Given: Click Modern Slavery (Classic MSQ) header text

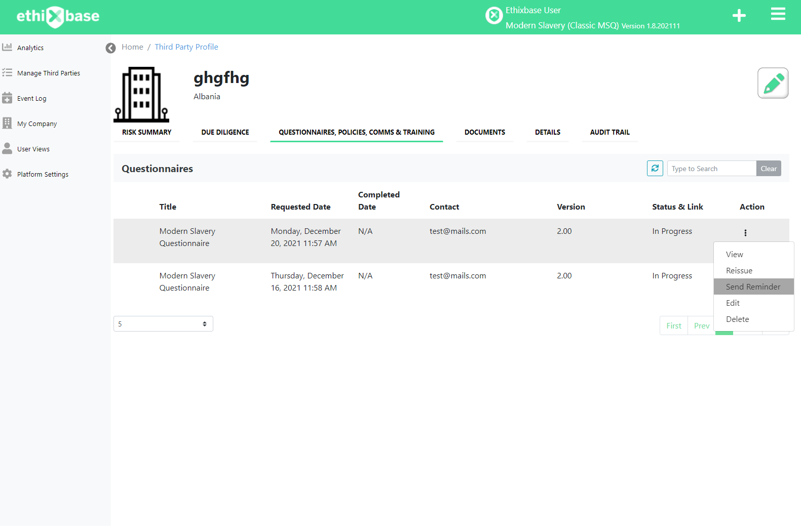Looking at the screenshot, I should coord(562,25).
